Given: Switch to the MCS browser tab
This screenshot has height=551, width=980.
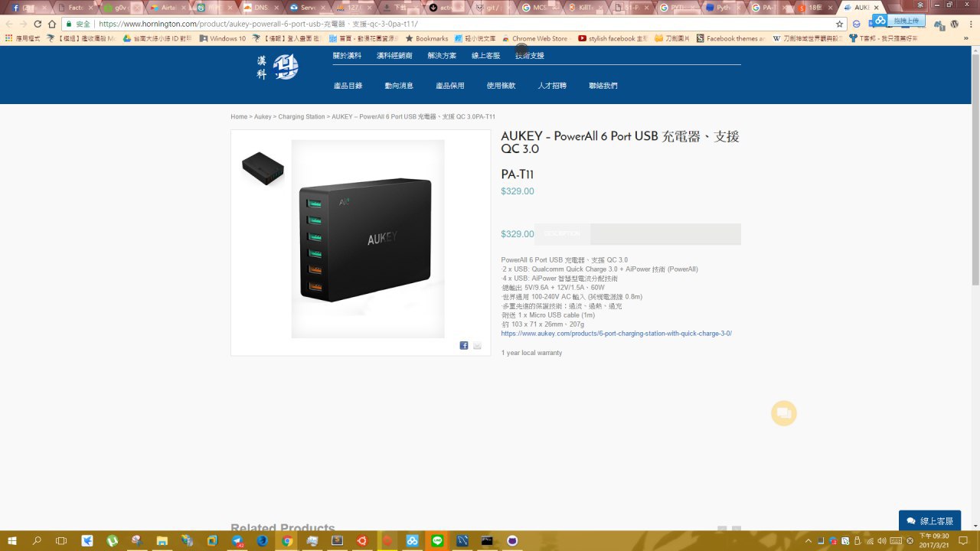Looking at the screenshot, I should point(539,8).
